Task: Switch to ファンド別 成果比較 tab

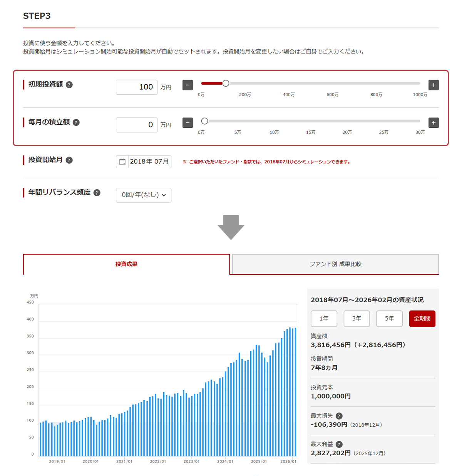Action: click(335, 264)
